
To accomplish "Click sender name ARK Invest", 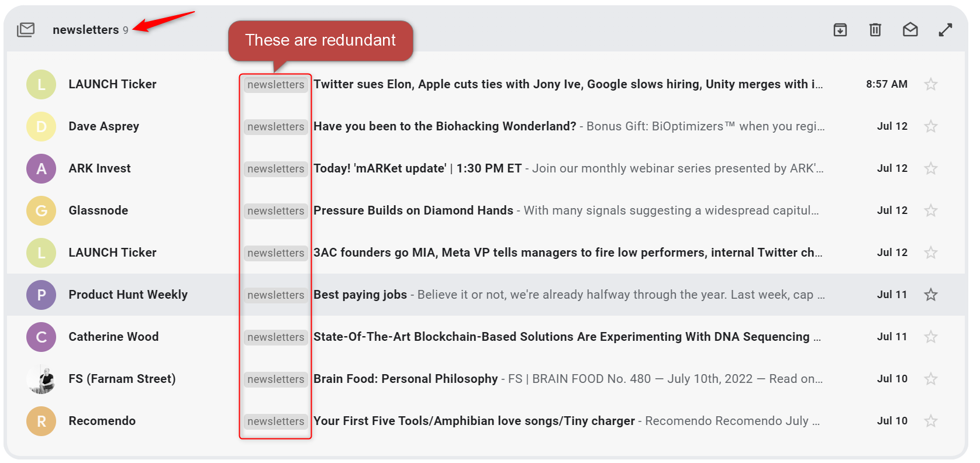I will [100, 168].
